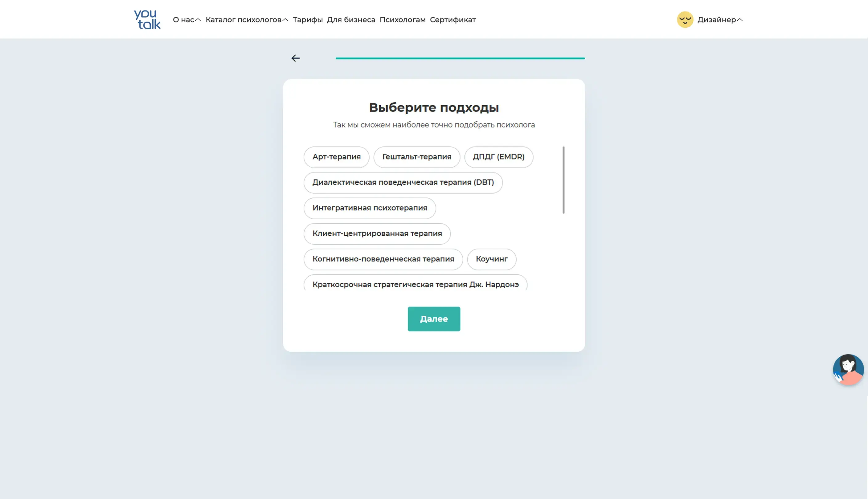Image resolution: width=868 pixels, height=499 pixels.
Task: Toggle the Гештальт-терапия option
Action: pyautogui.click(x=416, y=157)
